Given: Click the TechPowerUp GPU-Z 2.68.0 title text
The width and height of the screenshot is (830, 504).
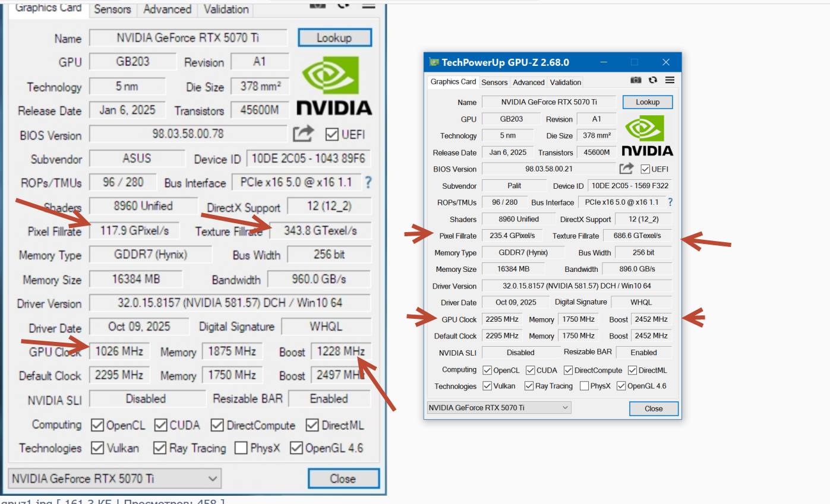Looking at the screenshot, I should [505, 62].
